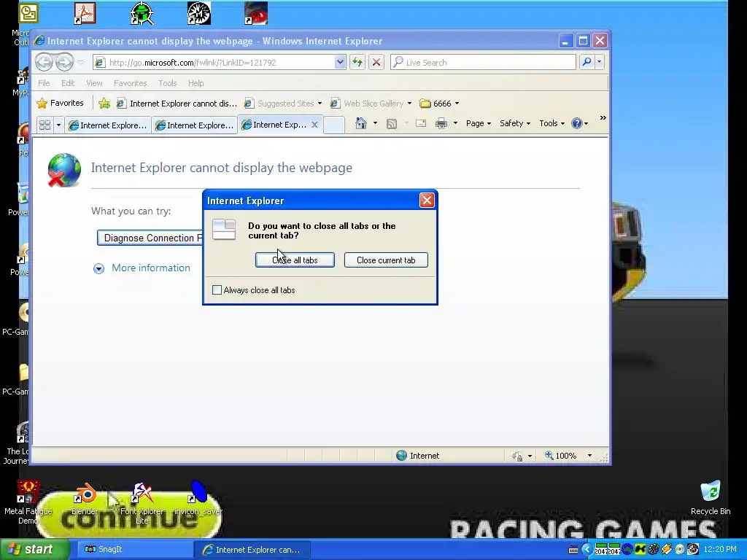Click the Internet Explorer taskbar button
This screenshot has height=560, width=747.
pyautogui.click(x=252, y=550)
